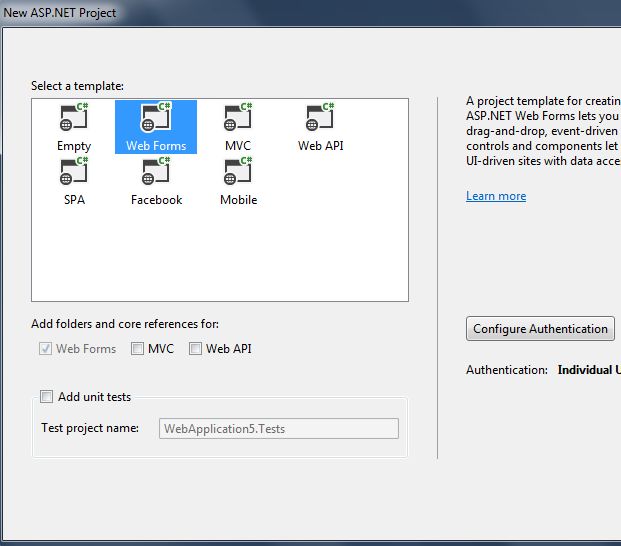Screen dimensions: 621x546
Task: Click the 'MVC' template label in list
Action: pyautogui.click(x=238, y=146)
